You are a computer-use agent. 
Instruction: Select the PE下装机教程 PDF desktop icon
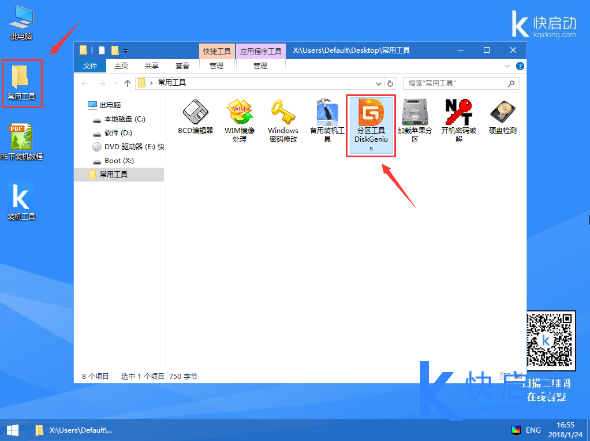coord(21,141)
